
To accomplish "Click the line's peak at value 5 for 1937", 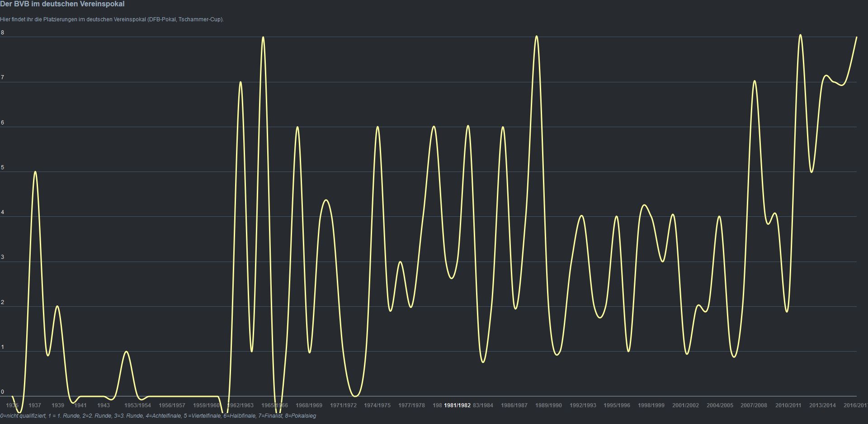I will point(35,172).
